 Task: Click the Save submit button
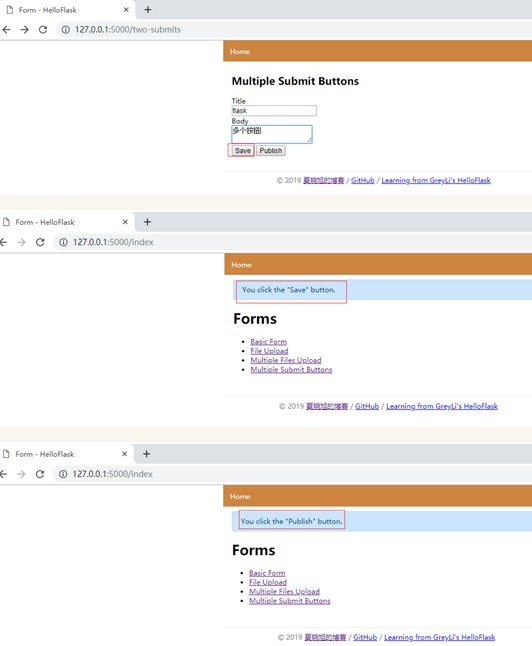pos(242,151)
